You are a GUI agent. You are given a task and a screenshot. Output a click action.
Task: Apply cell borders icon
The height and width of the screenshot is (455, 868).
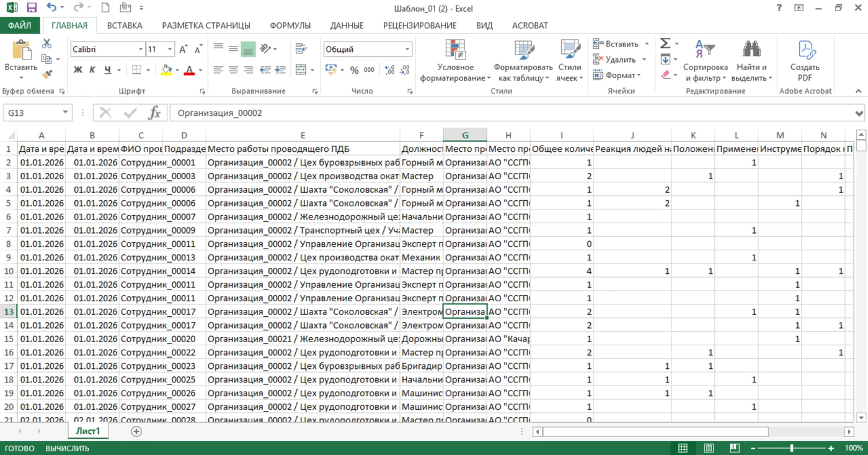[137, 70]
